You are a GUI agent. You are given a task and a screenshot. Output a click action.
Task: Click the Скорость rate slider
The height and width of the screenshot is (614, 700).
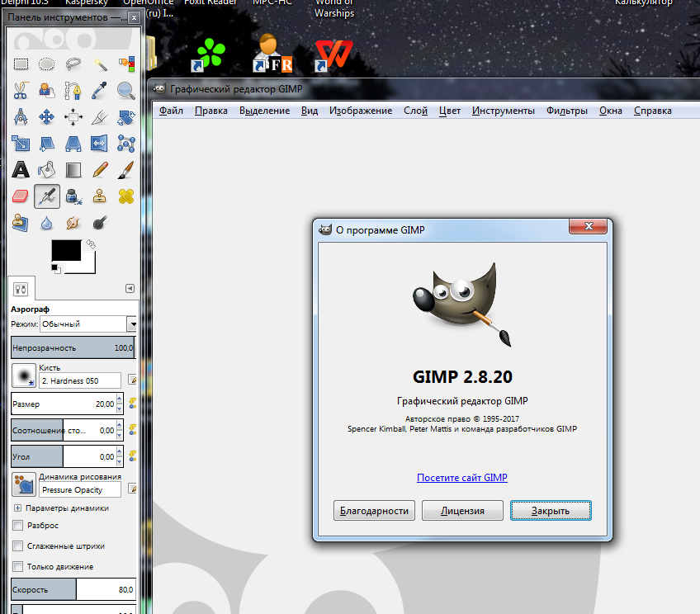(73, 589)
